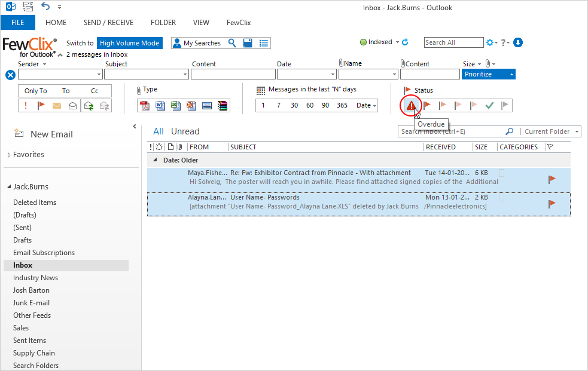Open the FewClix ribbon tab
This screenshot has height=371, width=588.
click(x=239, y=23)
